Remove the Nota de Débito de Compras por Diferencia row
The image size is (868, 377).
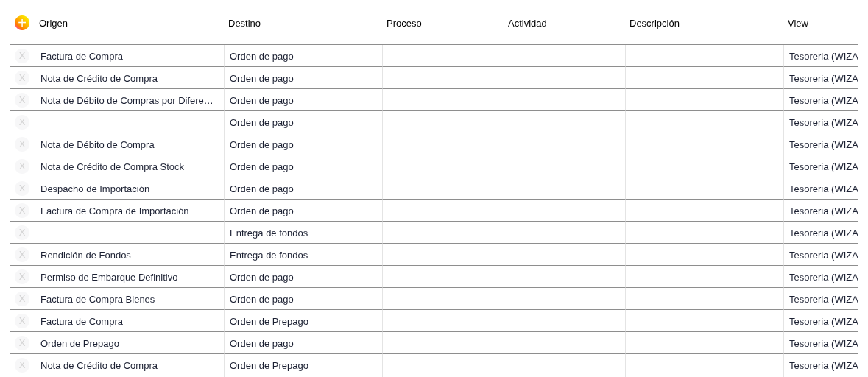22,100
